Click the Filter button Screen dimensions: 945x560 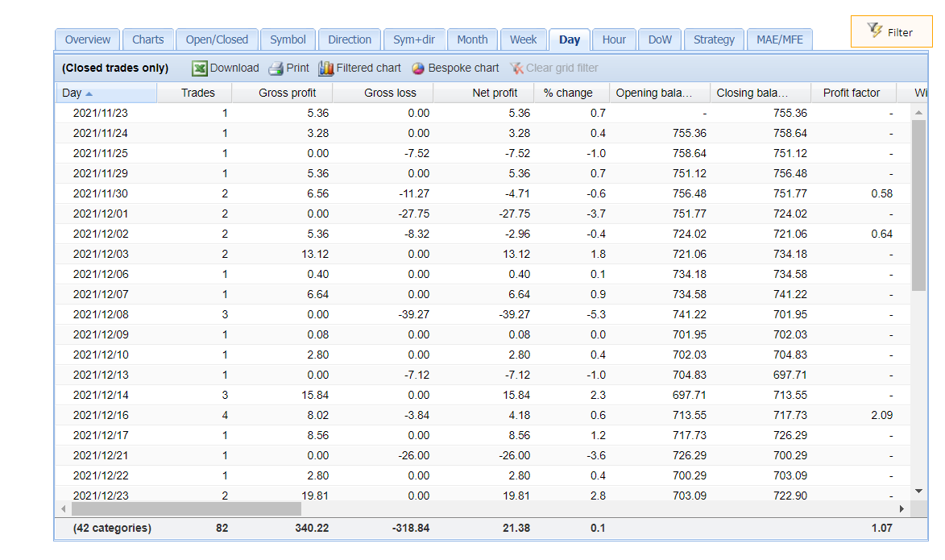891,30
